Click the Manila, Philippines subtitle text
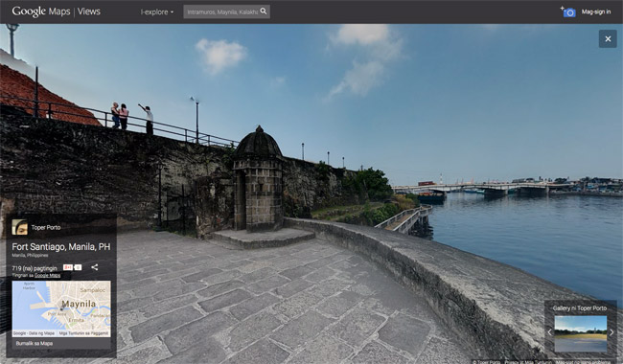Image resolution: width=623 pixels, height=364 pixels. pyautogui.click(x=31, y=255)
